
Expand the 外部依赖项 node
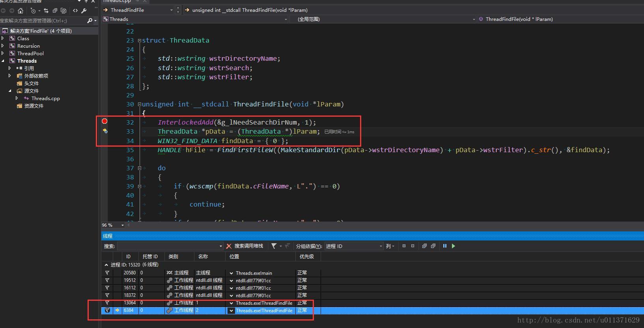(10, 76)
